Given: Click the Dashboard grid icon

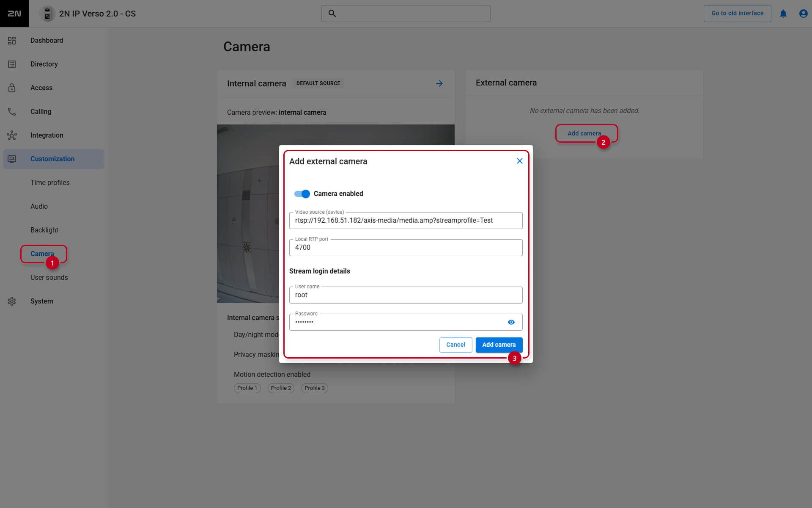Looking at the screenshot, I should point(12,41).
